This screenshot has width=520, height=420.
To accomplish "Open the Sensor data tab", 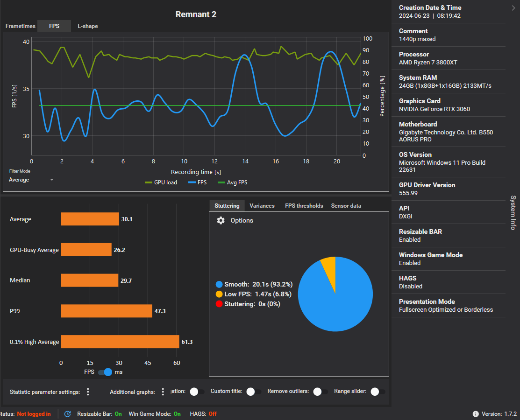I will (x=346, y=206).
